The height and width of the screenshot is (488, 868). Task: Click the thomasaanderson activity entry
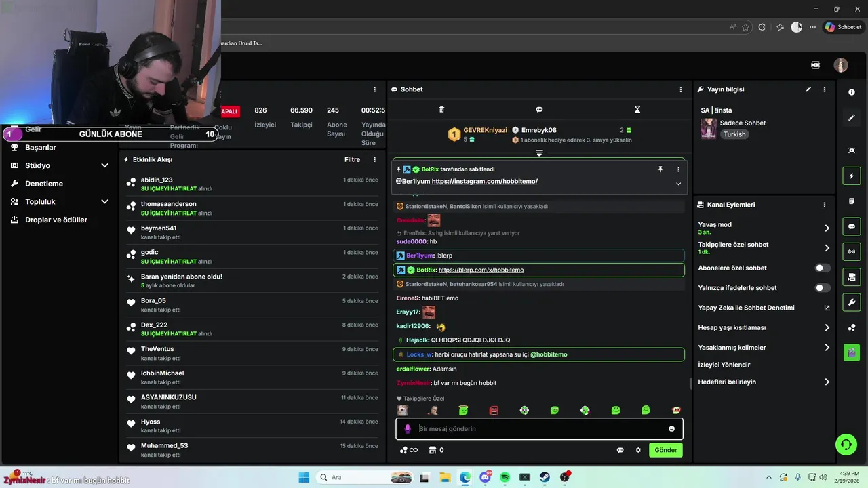(253, 208)
